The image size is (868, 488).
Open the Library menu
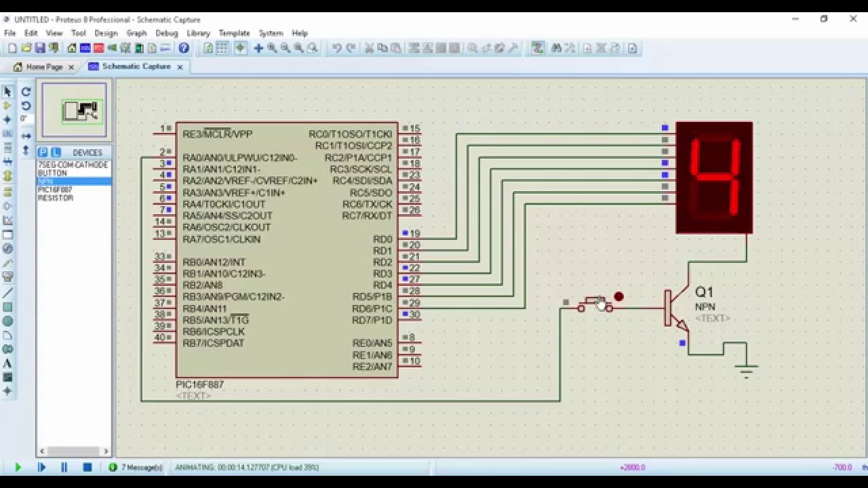tap(198, 33)
